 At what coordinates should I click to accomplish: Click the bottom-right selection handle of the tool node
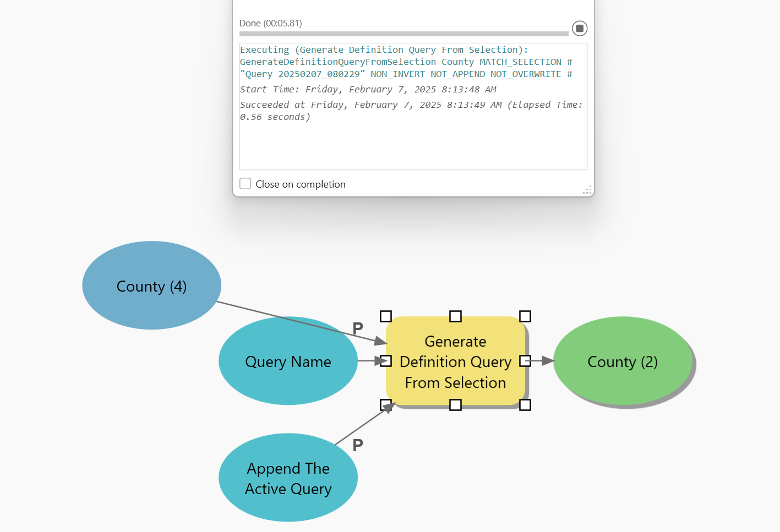525,404
